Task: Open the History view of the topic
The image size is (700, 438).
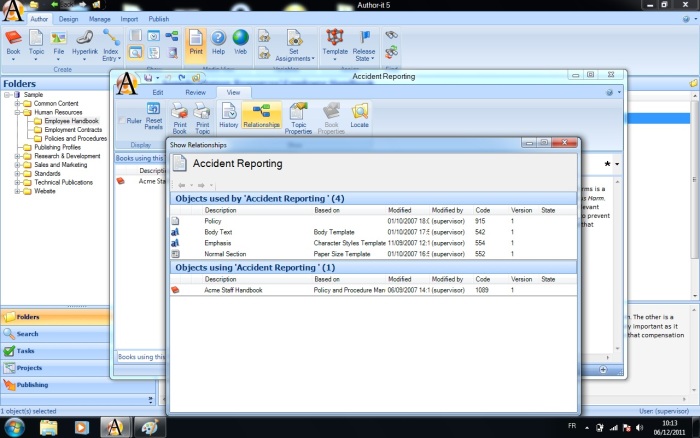Action: (229, 115)
